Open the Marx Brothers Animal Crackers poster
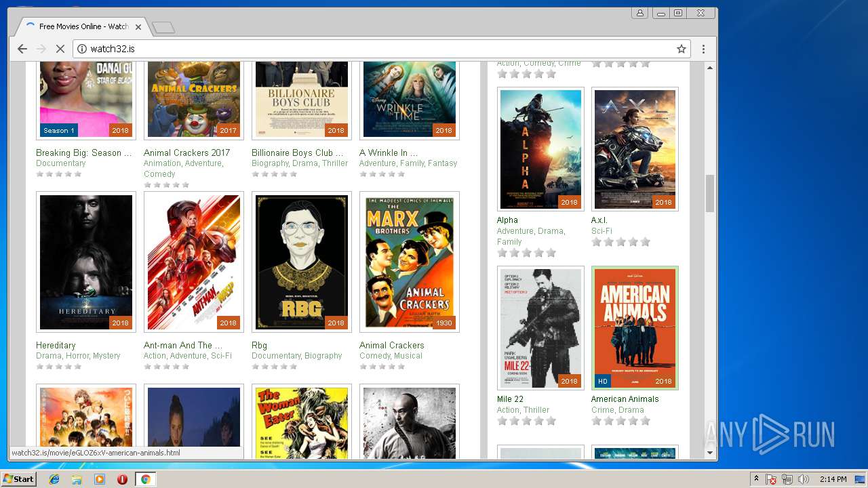Viewport: 868px width, 488px height. 410,262
